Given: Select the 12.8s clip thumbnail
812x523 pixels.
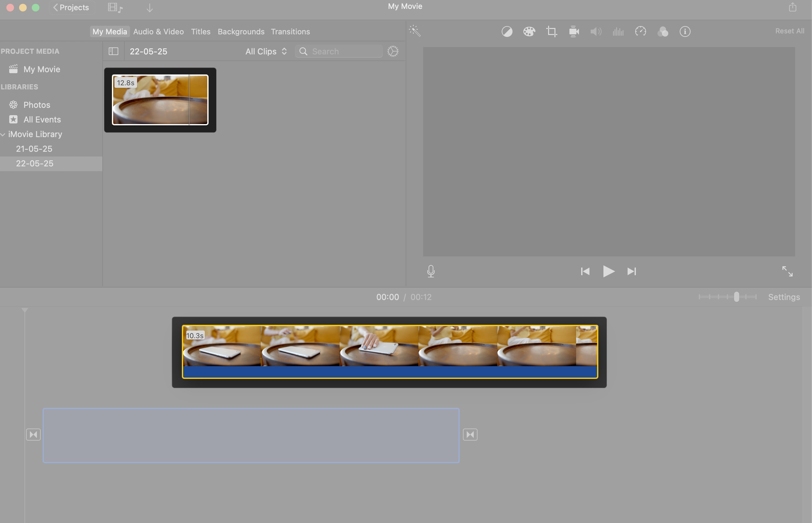Looking at the screenshot, I should 160,100.
